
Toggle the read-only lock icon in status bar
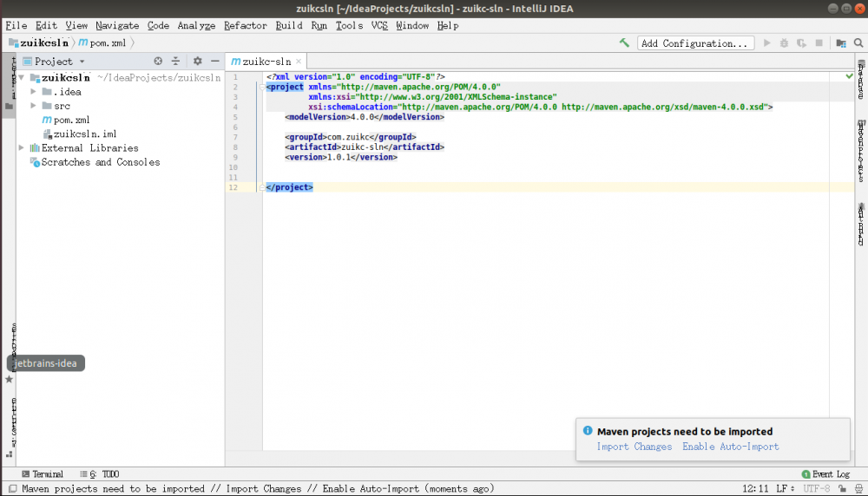point(840,489)
